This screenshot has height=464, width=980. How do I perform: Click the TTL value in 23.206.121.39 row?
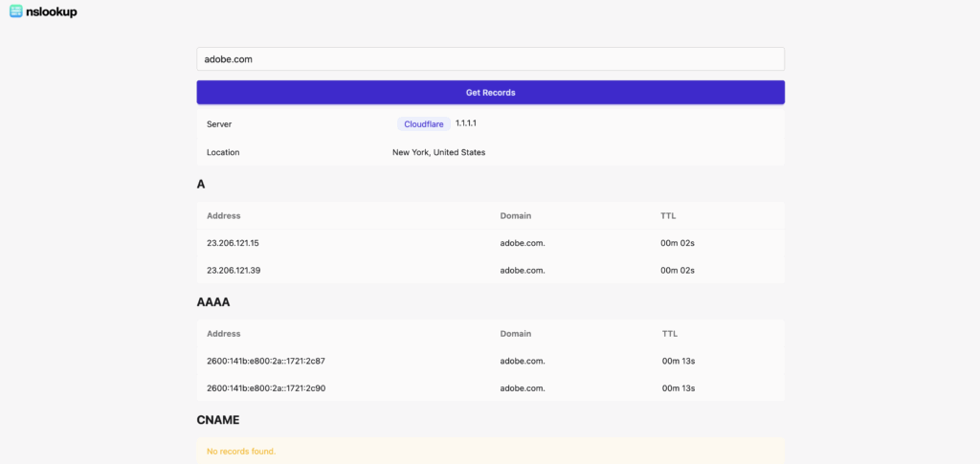coord(678,271)
